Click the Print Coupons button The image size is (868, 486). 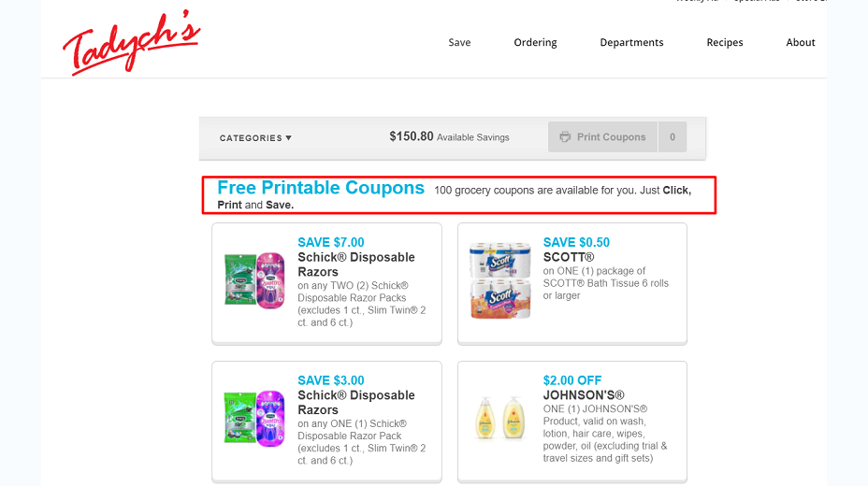point(602,137)
